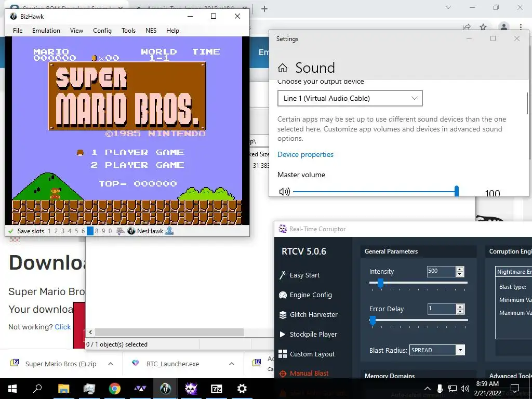Click the Intensity slider track
Image resolution: width=532 pixels, height=399 pixels.
point(418,283)
